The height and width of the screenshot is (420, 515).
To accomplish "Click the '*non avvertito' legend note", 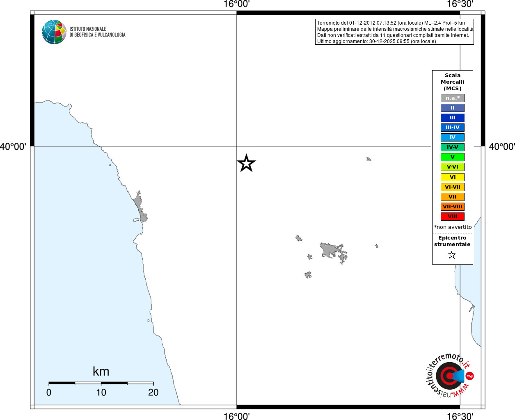I will 453,227.
